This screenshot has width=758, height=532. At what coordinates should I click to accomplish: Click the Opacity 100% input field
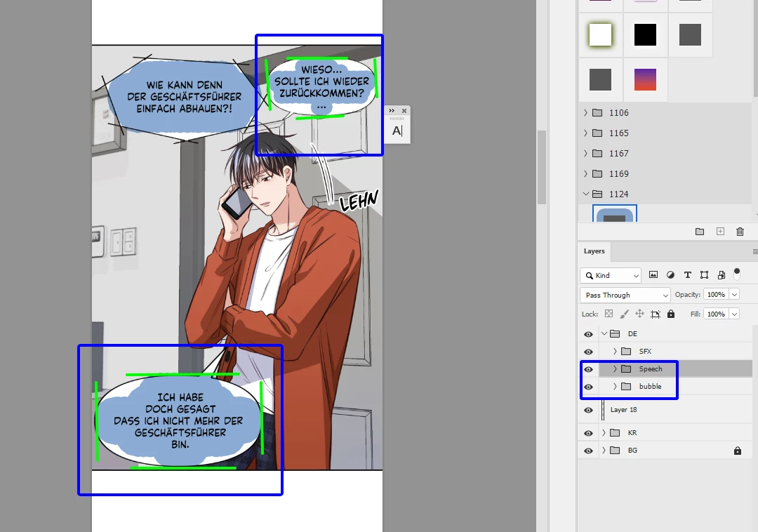[x=716, y=295]
